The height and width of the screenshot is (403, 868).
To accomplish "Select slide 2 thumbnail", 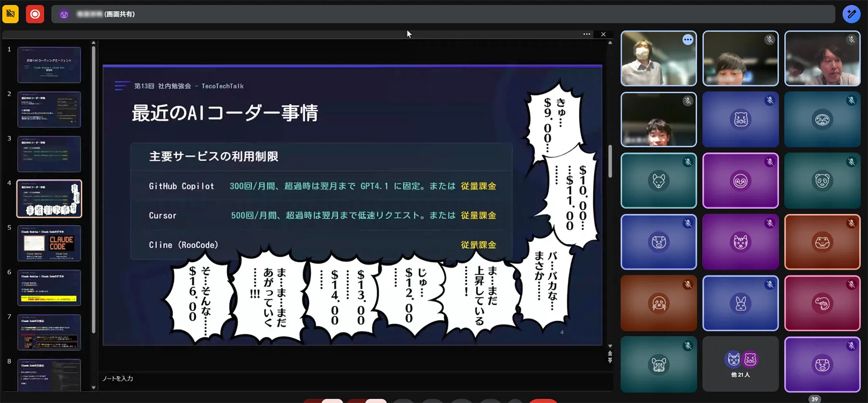I will pyautogui.click(x=49, y=109).
